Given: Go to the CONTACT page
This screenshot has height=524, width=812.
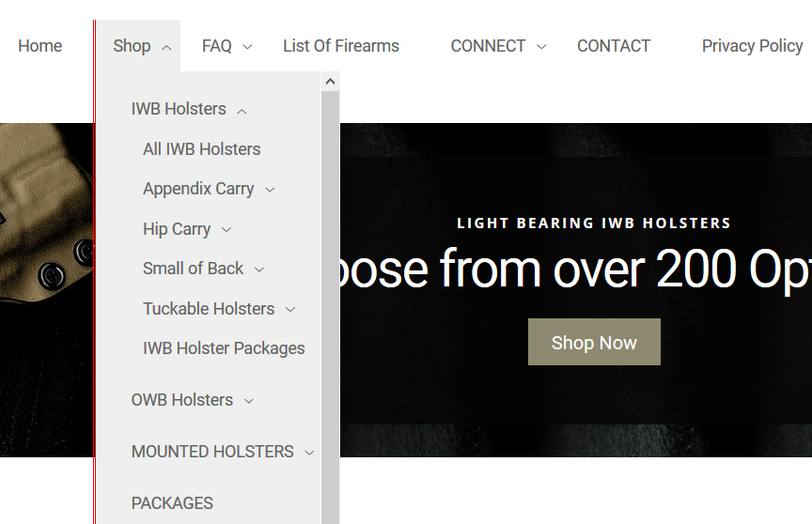Looking at the screenshot, I should [x=613, y=46].
